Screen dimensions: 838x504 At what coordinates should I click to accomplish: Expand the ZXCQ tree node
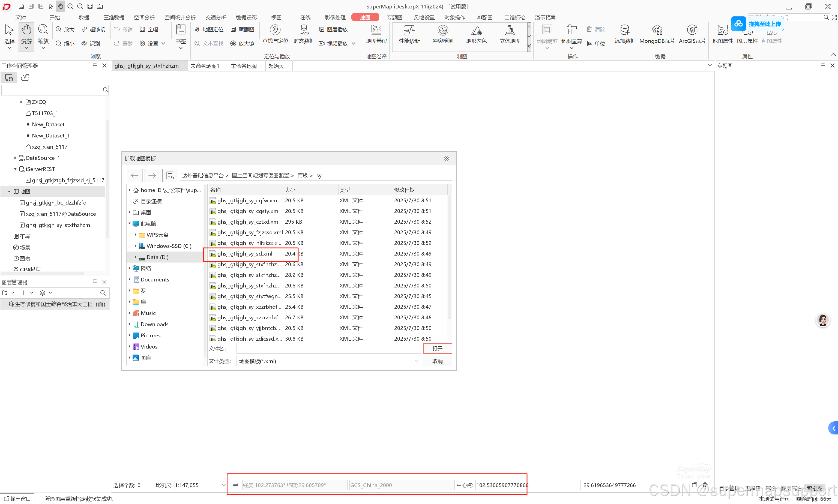click(21, 102)
